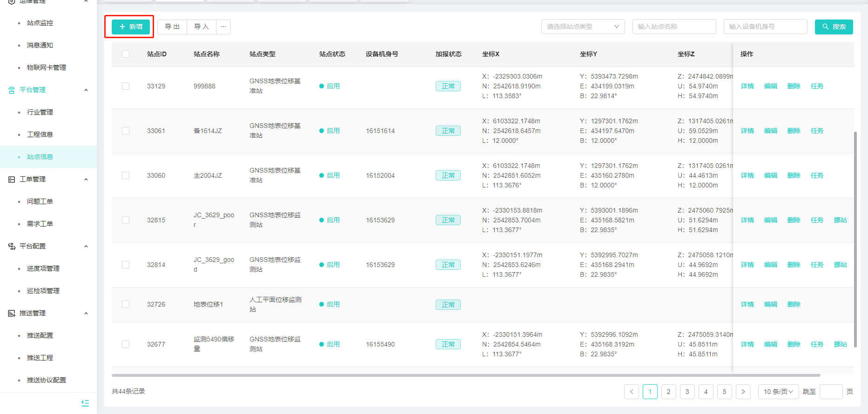Click 详情 link for station 33061
The width and height of the screenshot is (868, 414).
[747, 131]
